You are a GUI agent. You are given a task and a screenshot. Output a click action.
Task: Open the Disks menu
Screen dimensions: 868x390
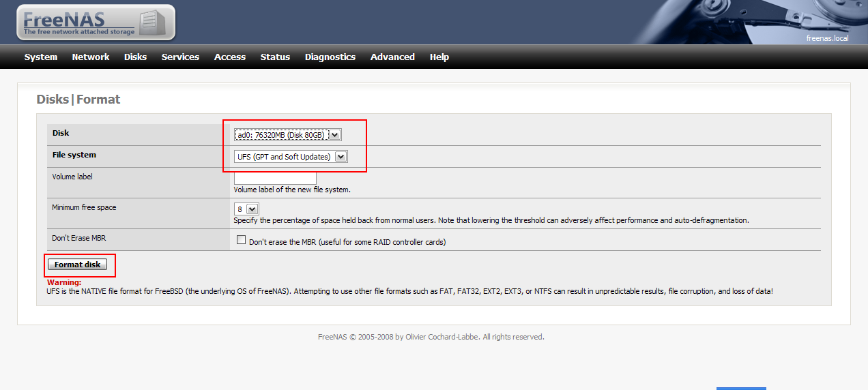click(135, 57)
